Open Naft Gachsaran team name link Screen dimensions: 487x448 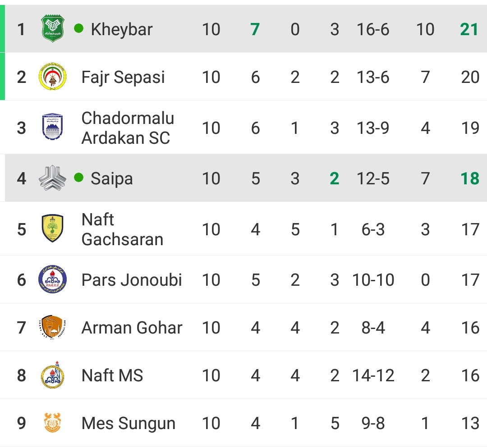click(x=122, y=229)
